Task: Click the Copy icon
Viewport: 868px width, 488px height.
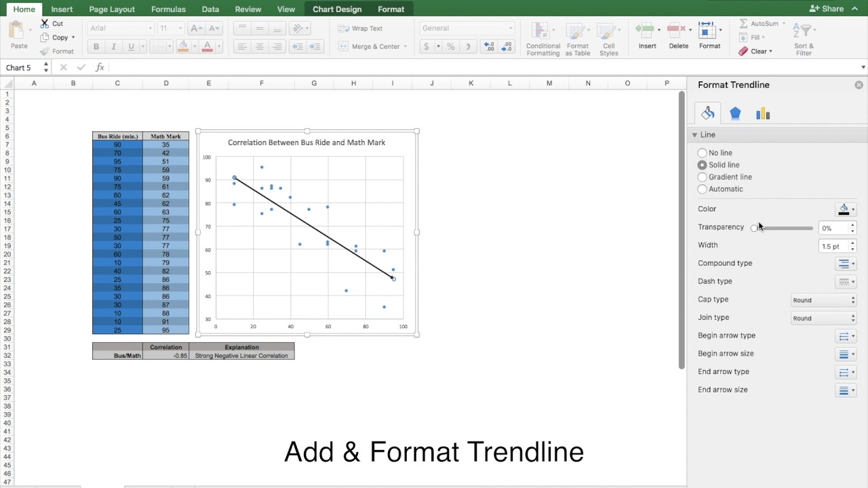Action: click(45, 37)
